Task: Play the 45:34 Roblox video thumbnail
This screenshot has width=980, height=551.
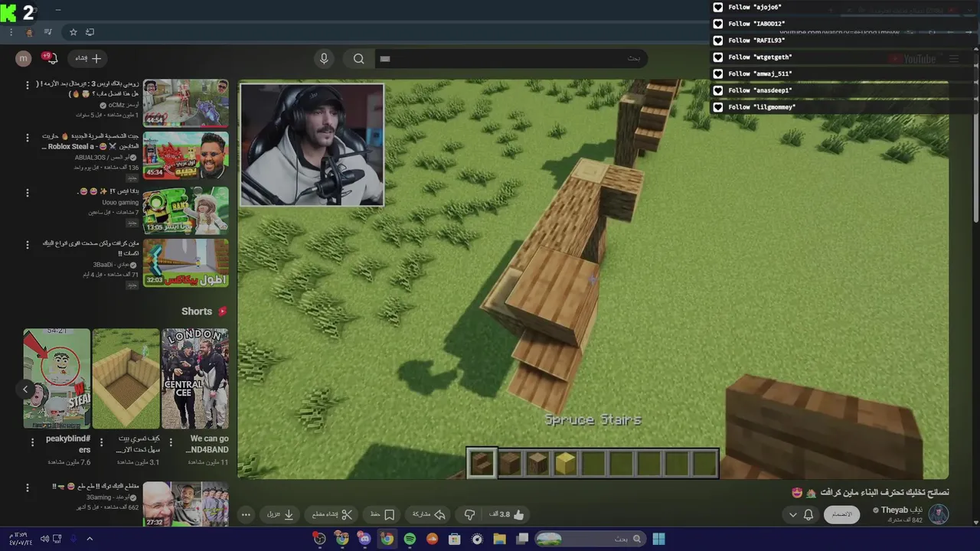Action: tap(186, 155)
